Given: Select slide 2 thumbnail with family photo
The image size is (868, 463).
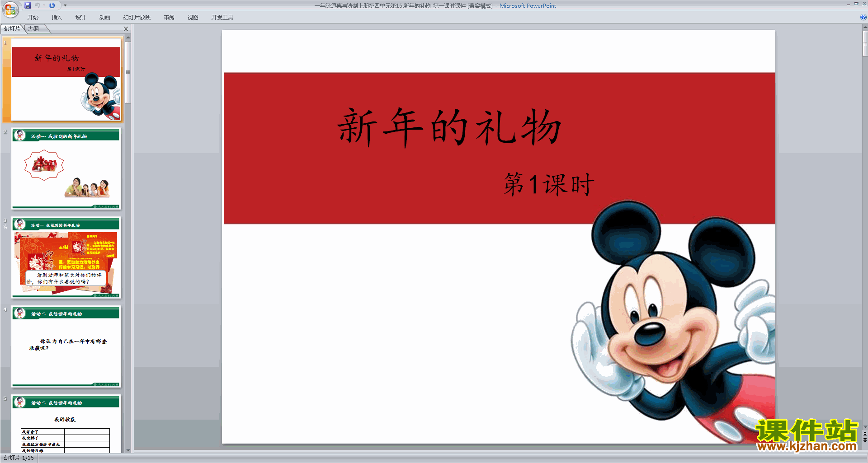Looking at the screenshot, I should [x=66, y=168].
